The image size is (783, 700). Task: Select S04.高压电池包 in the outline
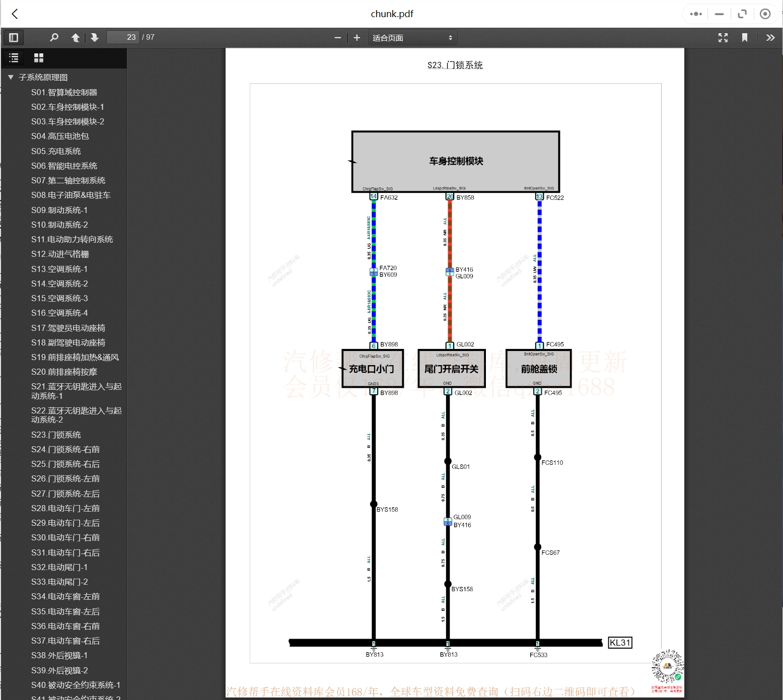[60, 136]
